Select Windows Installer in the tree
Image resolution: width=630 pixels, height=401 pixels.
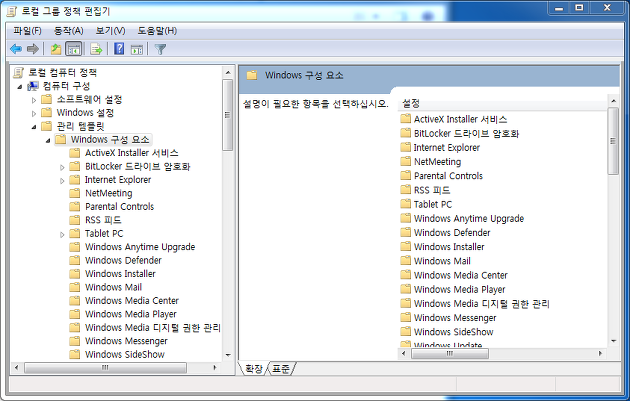120,274
